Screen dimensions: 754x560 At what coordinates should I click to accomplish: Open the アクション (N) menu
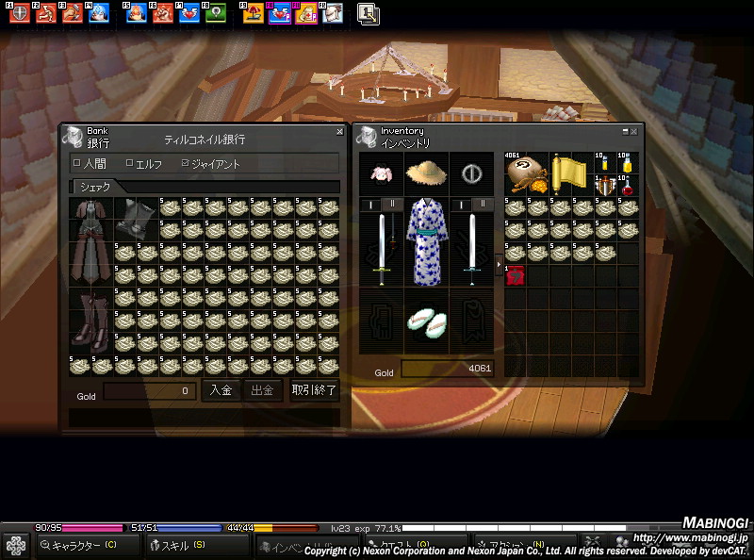[525, 544]
